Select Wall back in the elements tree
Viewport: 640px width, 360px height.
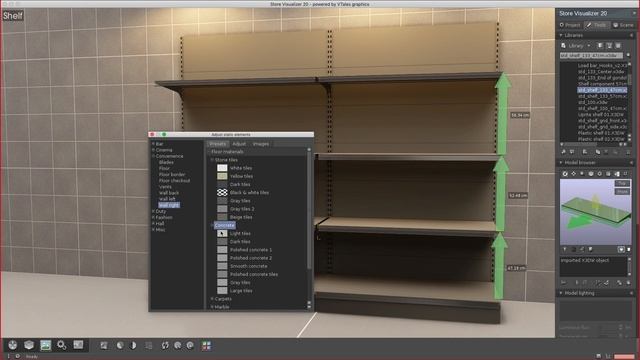pyautogui.click(x=169, y=193)
